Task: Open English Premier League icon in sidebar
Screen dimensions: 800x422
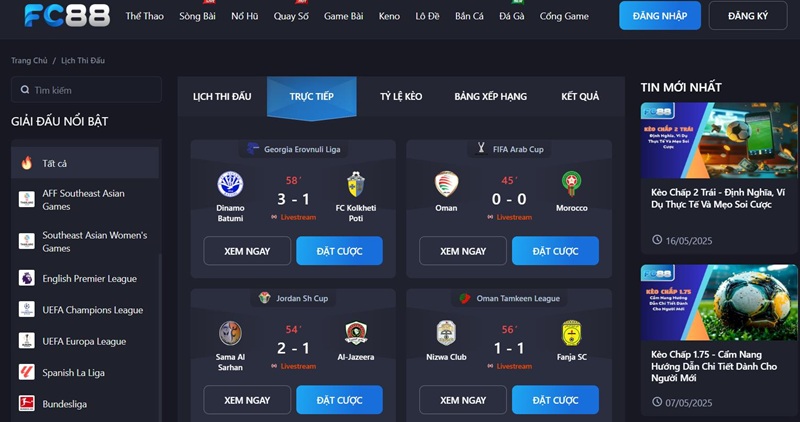Action: [x=27, y=278]
